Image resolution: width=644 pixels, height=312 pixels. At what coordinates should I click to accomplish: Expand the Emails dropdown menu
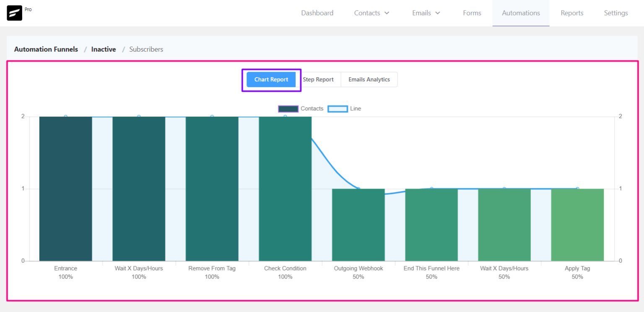(x=426, y=13)
